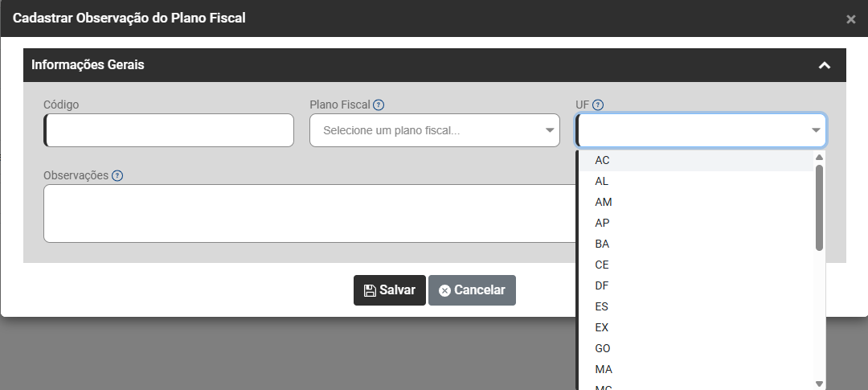Click the Salvar button
This screenshot has height=390, width=868.
point(390,290)
